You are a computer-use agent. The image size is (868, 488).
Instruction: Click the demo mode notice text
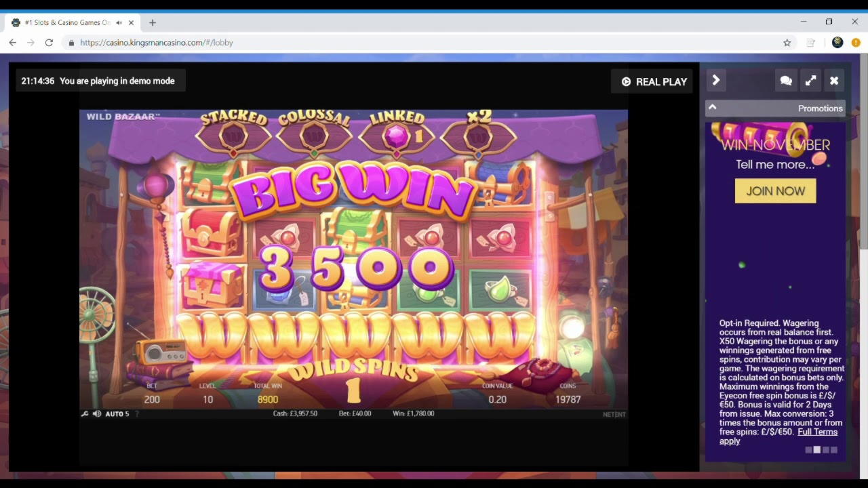pyautogui.click(x=117, y=81)
